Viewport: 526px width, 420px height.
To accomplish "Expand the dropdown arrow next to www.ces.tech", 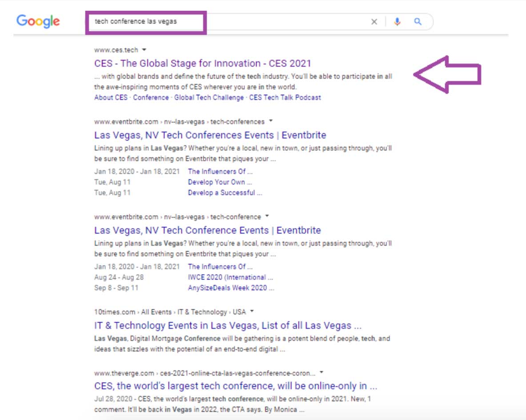I will [x=144, y=50].
